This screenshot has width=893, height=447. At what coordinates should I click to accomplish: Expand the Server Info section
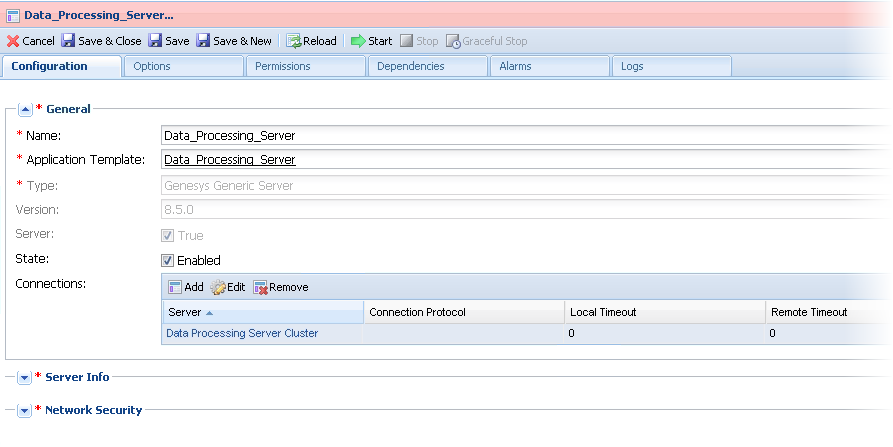tap(24, 378)
